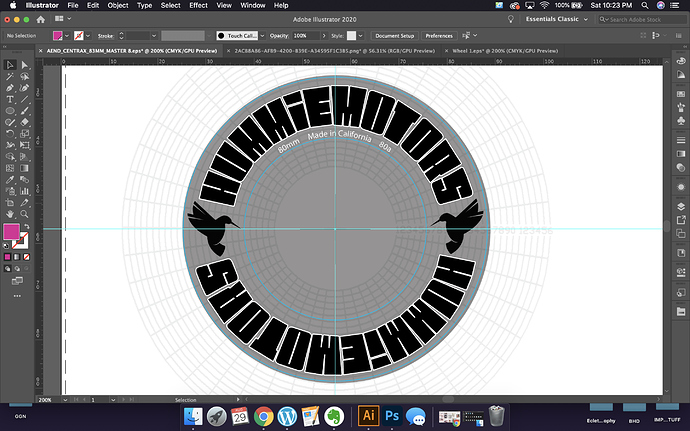Open the Touch Calligraphic brush dropdown
This screenshot has width=690, height=431.
(x=262, y=36)
